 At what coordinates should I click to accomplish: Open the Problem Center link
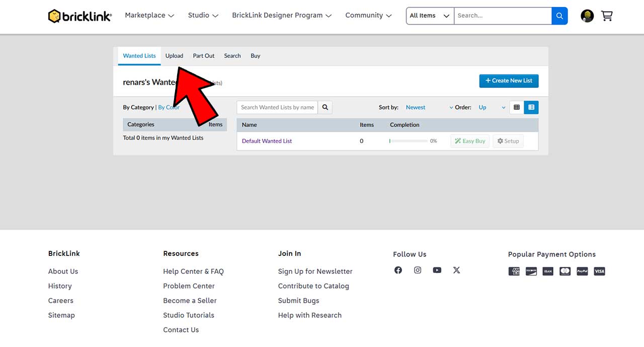(189, 286)
